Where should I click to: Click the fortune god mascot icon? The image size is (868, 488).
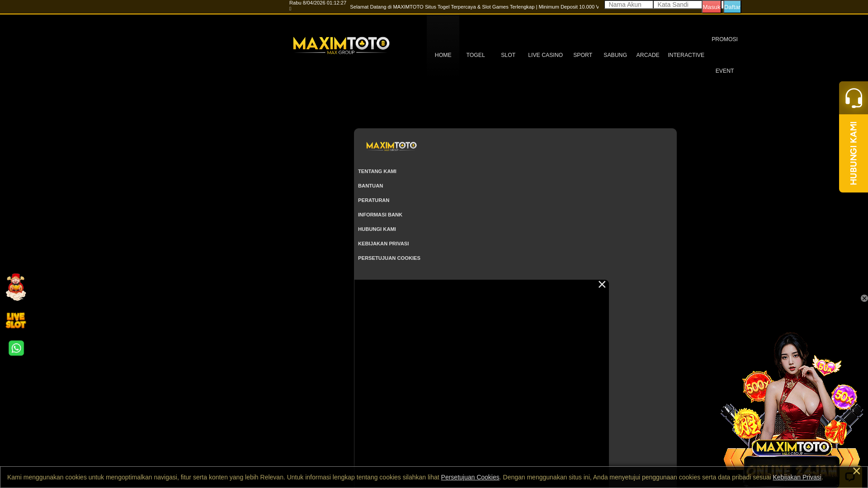tap(16, 287)
